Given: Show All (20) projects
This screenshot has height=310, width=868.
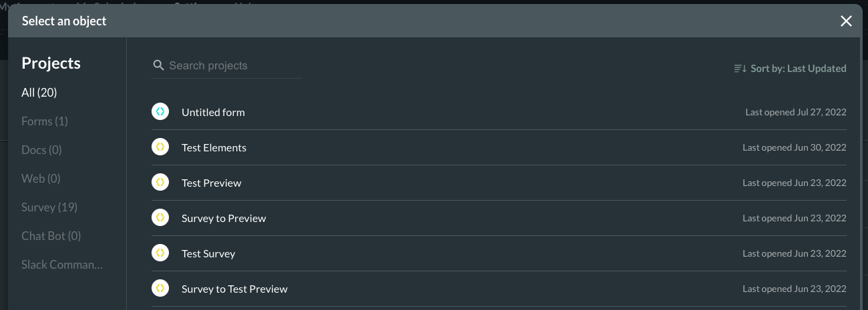Looking at the screenshot, I should point(39,93).
